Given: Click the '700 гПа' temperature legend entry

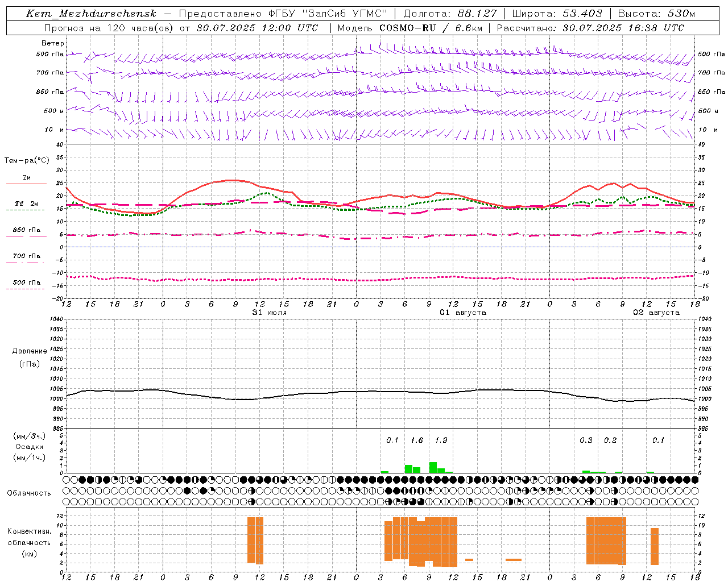Looking at the screenshot, I should click(x=26, y=256).
